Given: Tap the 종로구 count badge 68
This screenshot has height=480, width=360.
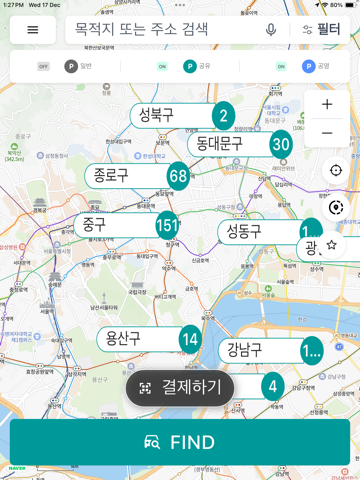Looking at the screenshot, I should tap(178, 176).
